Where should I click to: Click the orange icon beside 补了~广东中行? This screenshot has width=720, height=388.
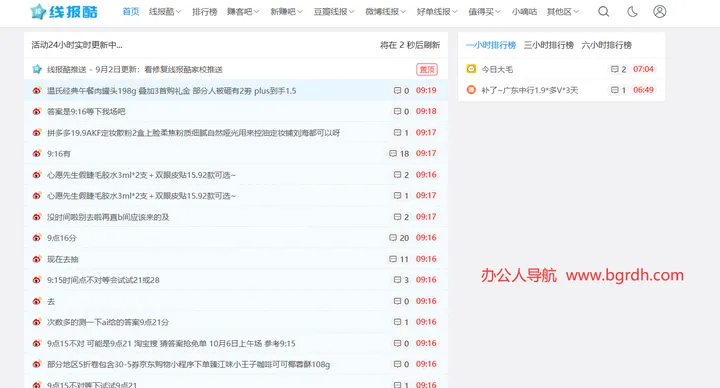click(471, 90)
